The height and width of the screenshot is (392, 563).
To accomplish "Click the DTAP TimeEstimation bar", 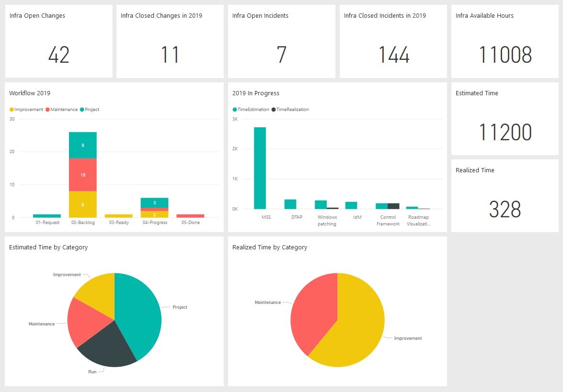I will pyautogui.click(x=290, y=204).
